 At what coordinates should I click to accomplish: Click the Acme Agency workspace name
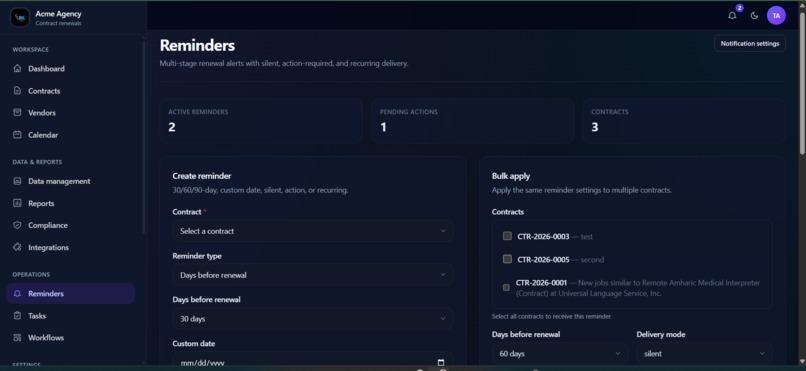coord(58,14)
